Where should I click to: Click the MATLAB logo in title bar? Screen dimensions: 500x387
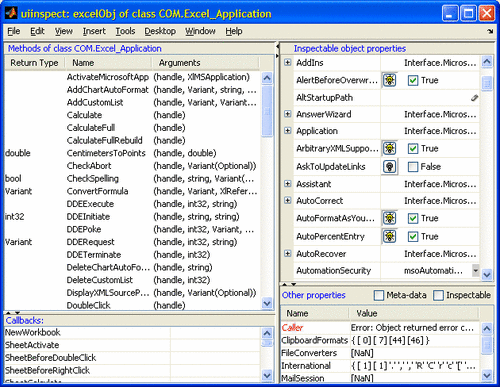11,13
